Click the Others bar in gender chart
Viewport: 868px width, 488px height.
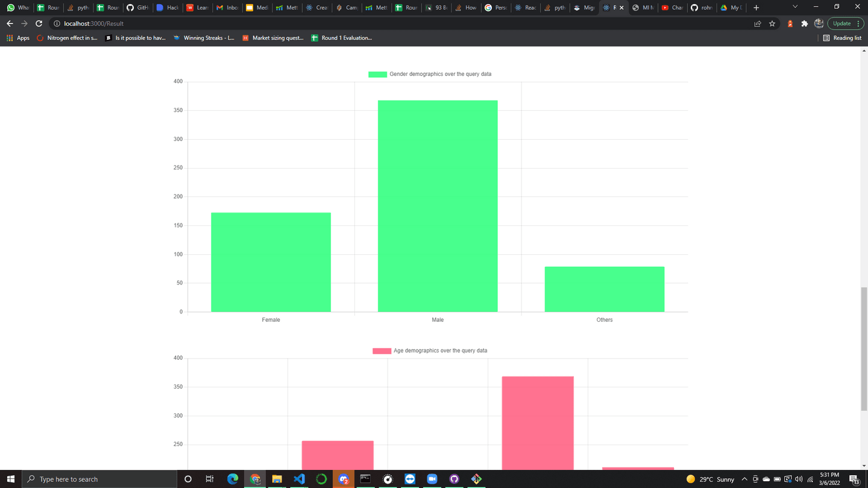coord(605,289)
